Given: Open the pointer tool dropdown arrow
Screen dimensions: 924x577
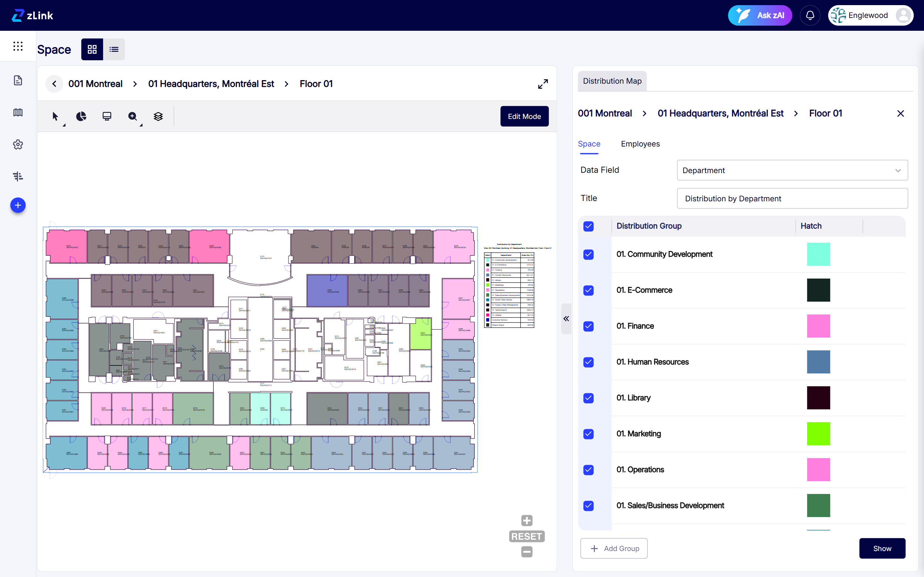Looking at the screenshot, I should point(64,125).
